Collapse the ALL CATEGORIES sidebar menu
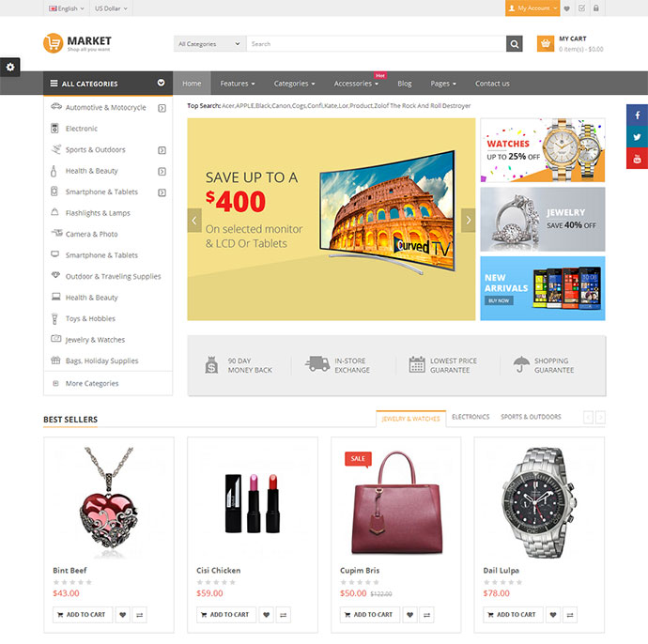Screen dimensions: 648x644 pyautogui.click(x=161, y=83)
